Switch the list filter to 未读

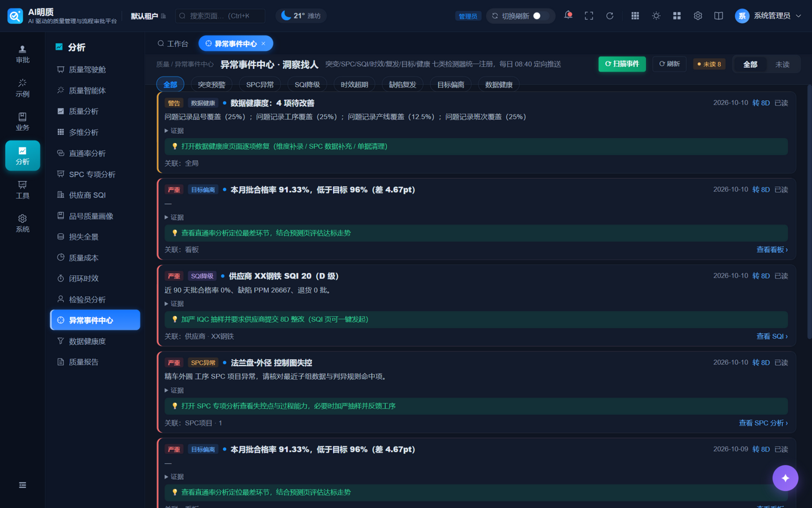coord(782,64)
